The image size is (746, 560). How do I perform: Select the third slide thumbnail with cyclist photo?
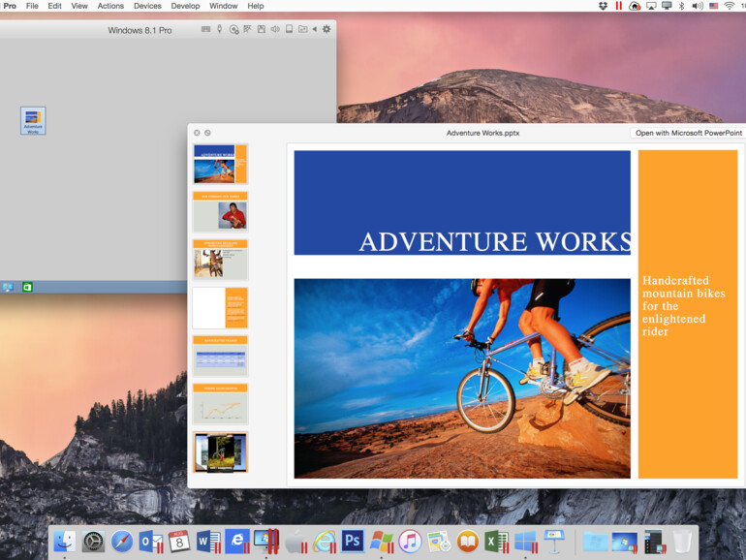click(x=220, y=260)
